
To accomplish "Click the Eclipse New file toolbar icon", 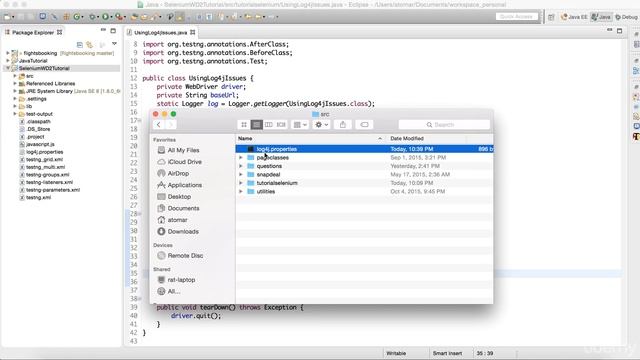I will coord(7,17).
